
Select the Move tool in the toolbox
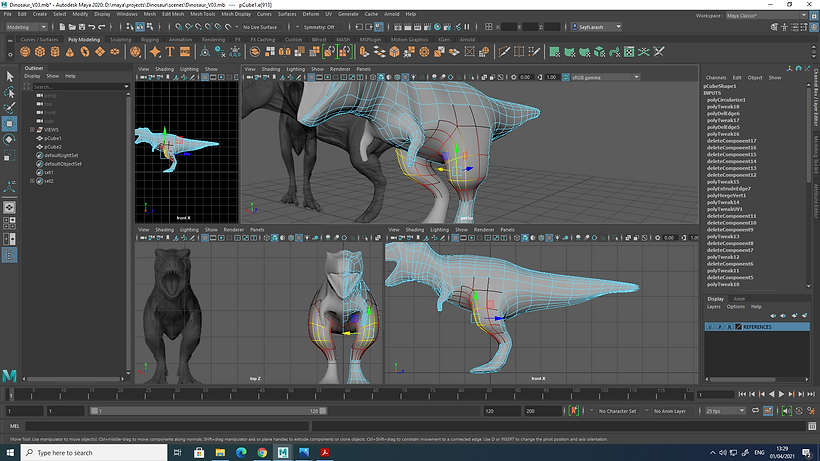(x=9, y=124)
